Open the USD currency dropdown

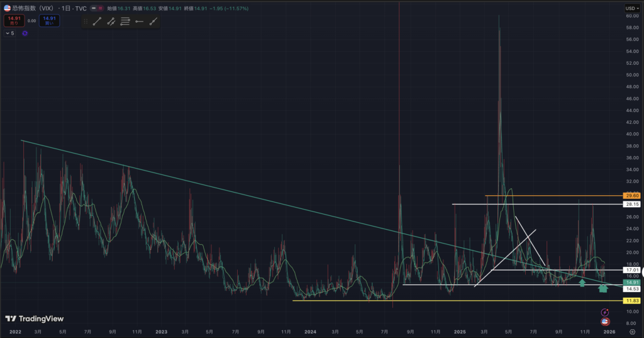tap(631, 8)
